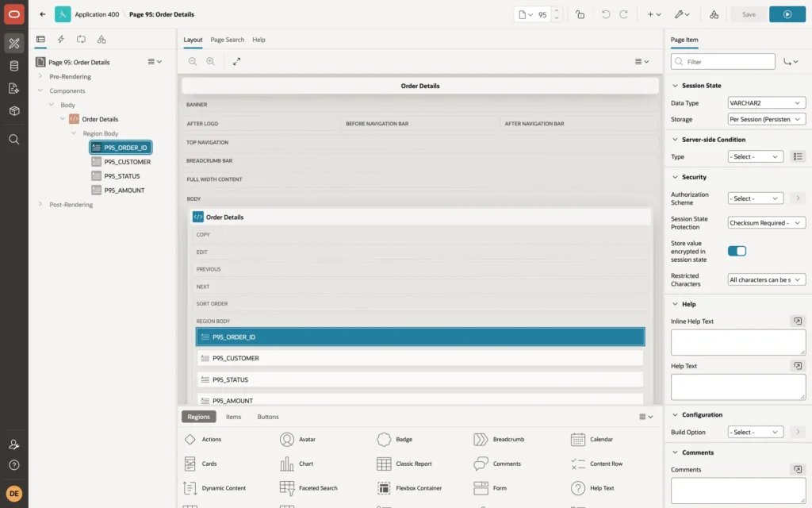Select P95_STATUS in the layout
Image resolution: width=812 pixels, height=508 pixels.
[x=420, y=379]
